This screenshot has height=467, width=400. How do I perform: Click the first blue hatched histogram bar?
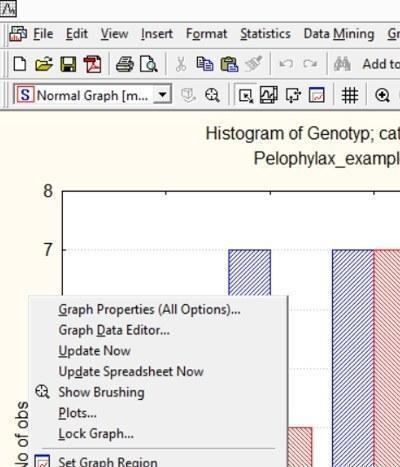click(x=250, y=272)
